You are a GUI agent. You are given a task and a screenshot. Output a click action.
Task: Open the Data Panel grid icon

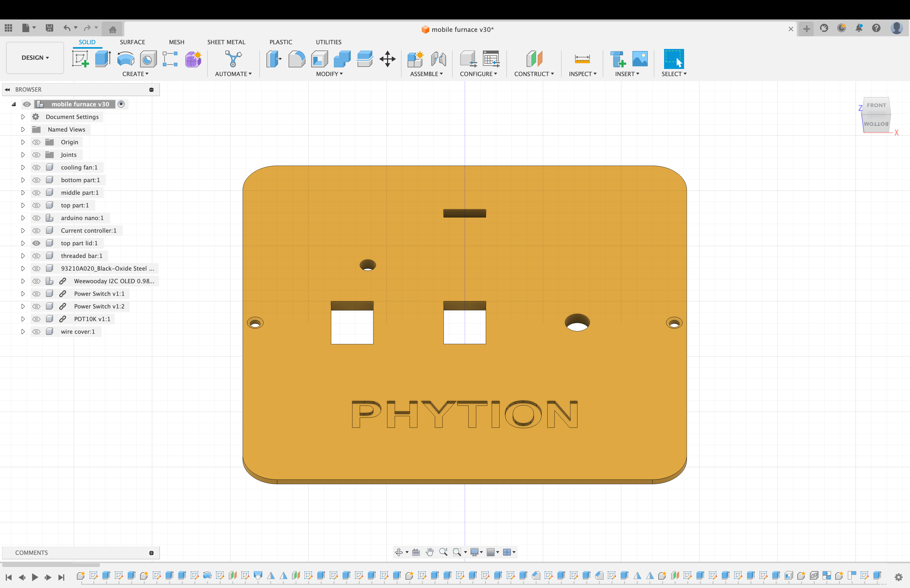click(x=8, y=28)
